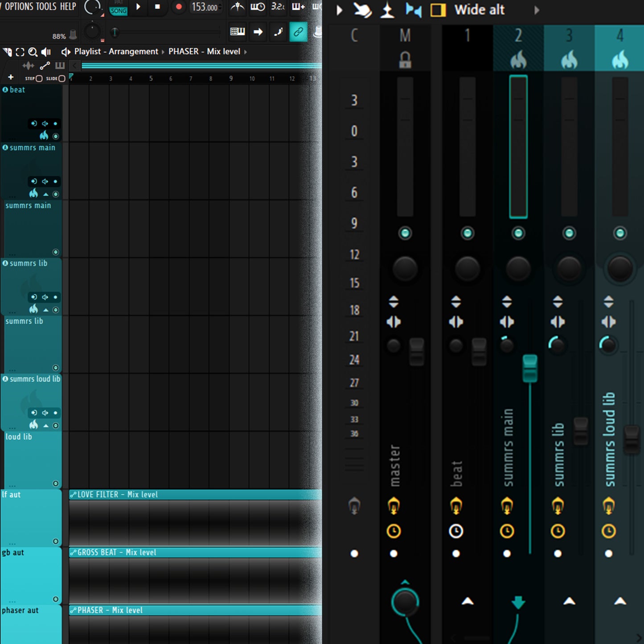The width and height of the screenshot is (644, 644).
Task: Click Playlist - Arrangement breadcrumb
Action: click(x=116, y=51)
